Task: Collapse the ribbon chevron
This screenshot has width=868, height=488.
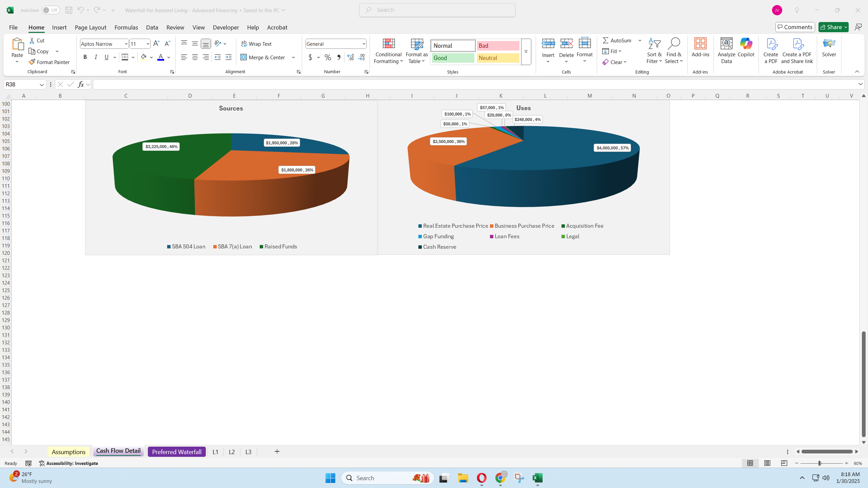Action: 857,72
